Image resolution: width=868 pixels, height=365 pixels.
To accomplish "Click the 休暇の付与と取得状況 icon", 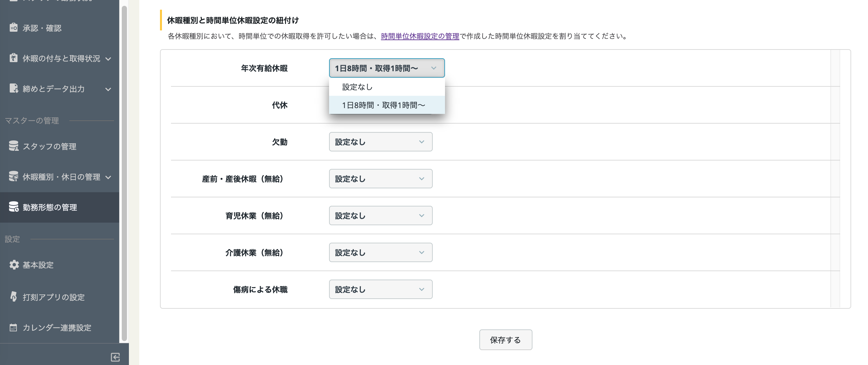I will 14,58.
